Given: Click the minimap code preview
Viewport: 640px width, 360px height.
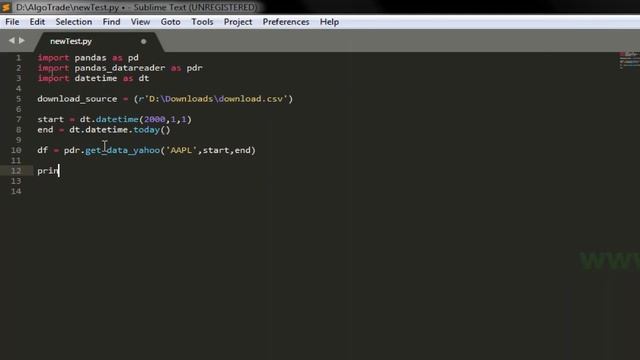Looking at the screenshot, I should click(x=629, y=60).
